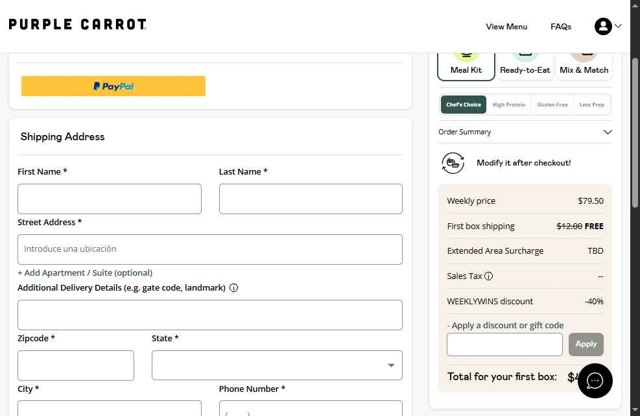The width and height of the screenshot is (640, 416).
Task: Pay with the PayPal button
Action: coord(113,86)
